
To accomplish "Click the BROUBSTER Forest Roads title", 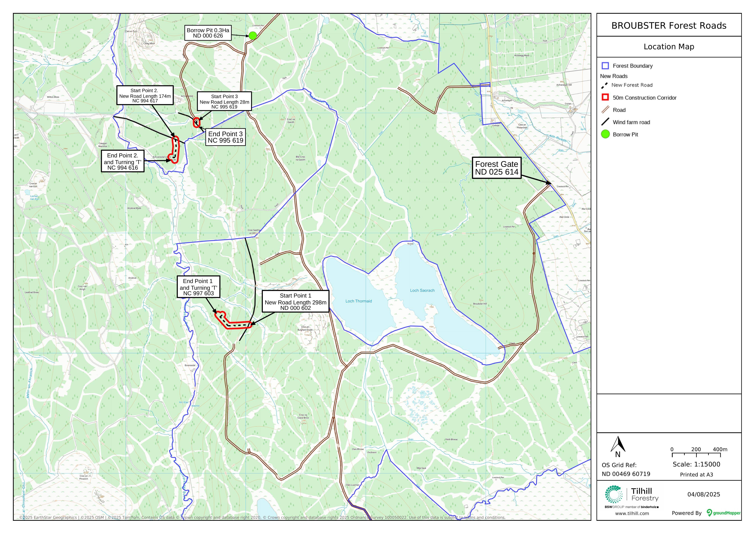I will [669, 25].
